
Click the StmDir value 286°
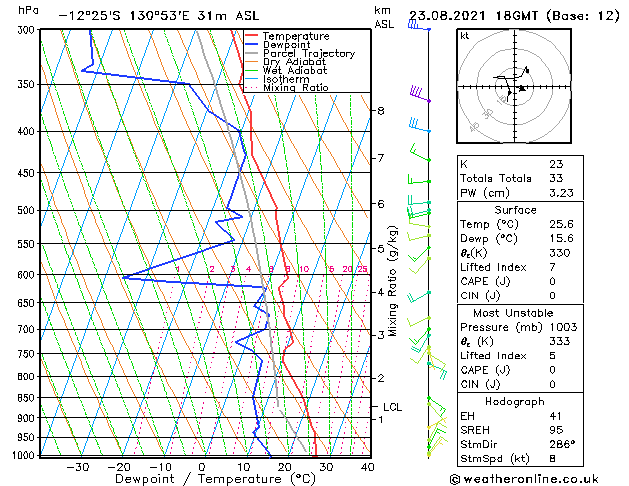point(562,444)
